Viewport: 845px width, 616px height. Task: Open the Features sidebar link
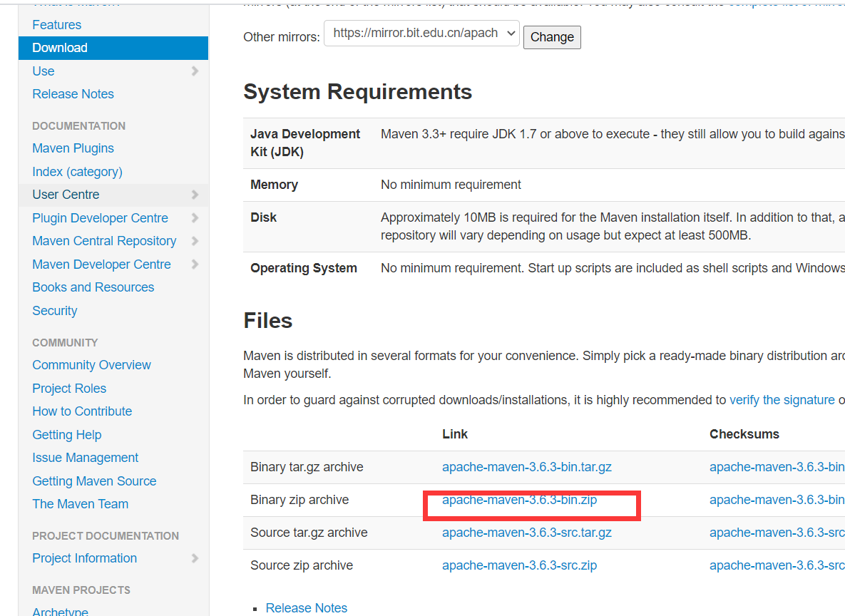tap(56, 25)
